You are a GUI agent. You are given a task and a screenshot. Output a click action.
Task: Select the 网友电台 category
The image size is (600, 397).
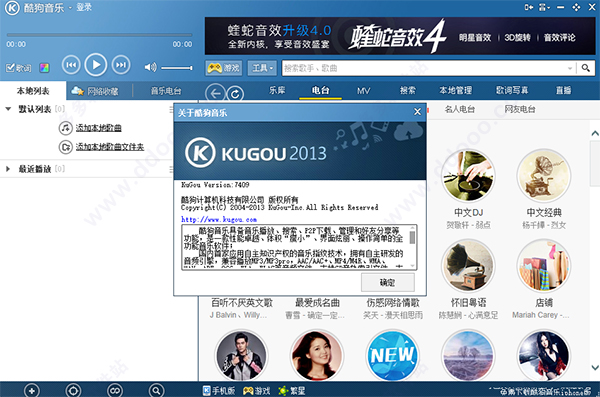520,109
